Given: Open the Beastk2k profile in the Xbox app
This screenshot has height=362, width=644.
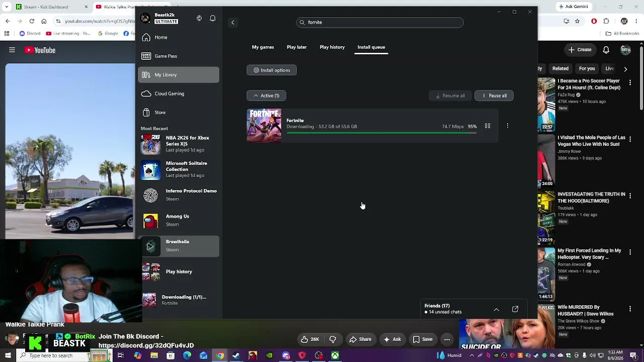Looking at the screenshot, I should tap(159, 18).
